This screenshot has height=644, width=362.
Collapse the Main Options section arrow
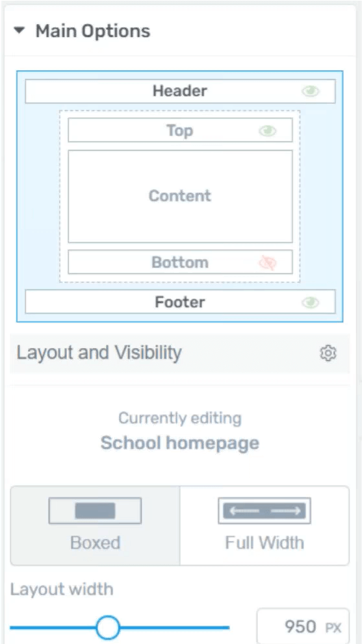pyautogui.click(x=19, y=31)
